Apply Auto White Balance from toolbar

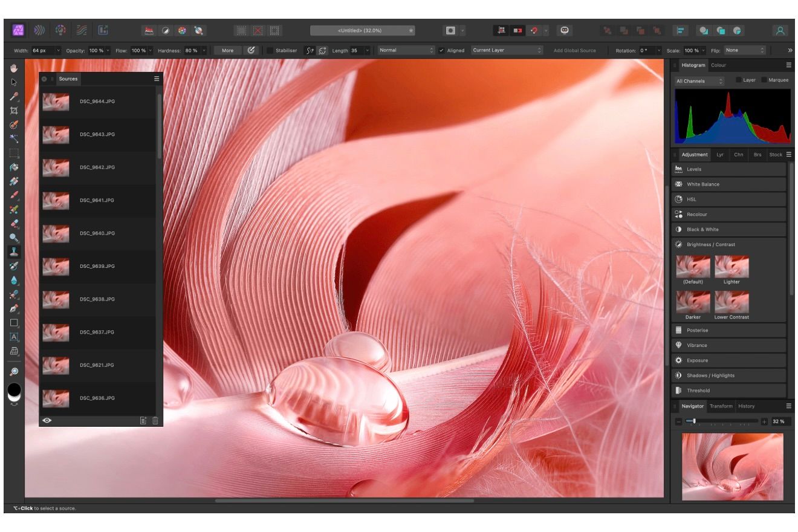coord(198,30)
